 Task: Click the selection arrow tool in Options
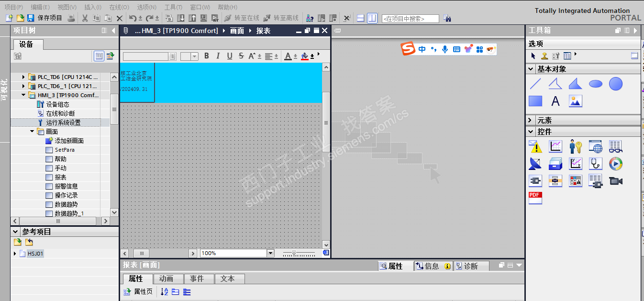[533, 56]
